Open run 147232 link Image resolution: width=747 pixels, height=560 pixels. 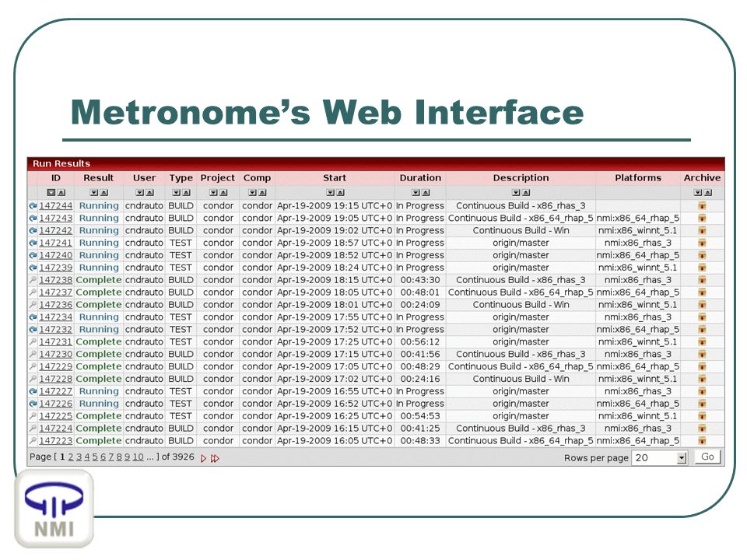(x=56, y=330)
